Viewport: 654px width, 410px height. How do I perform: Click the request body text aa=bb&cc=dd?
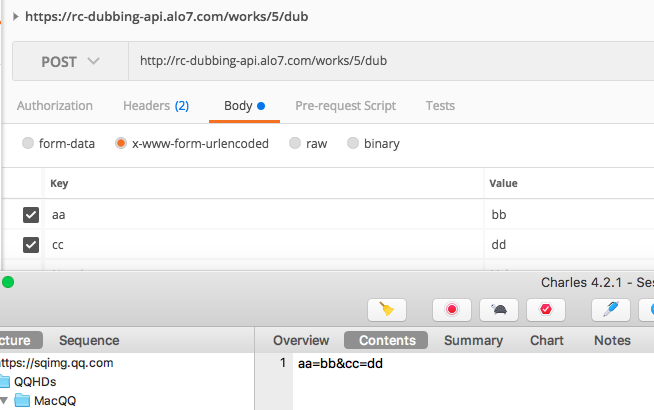pyautogui.click(x=340, y=363)
